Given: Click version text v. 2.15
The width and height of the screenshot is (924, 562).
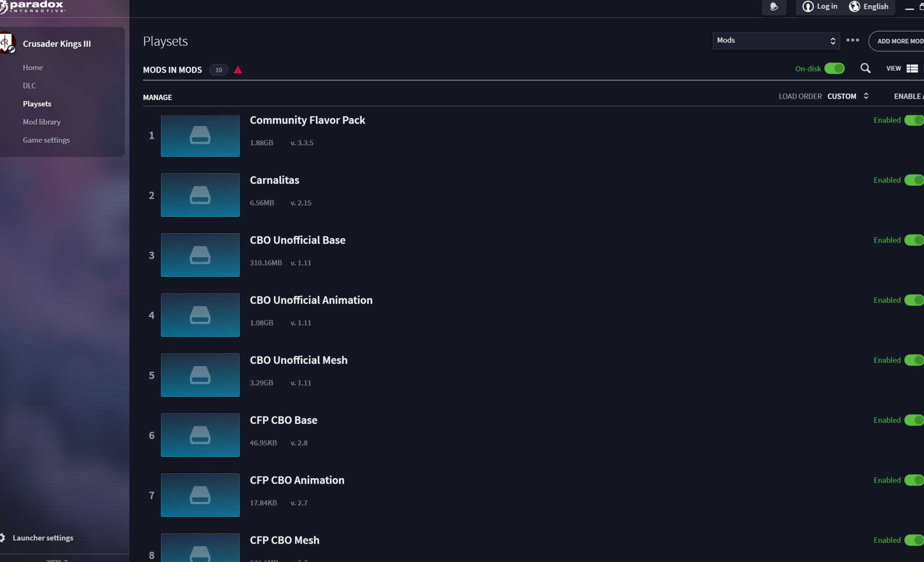Looking at the screenshot, I should pos(301,203).
